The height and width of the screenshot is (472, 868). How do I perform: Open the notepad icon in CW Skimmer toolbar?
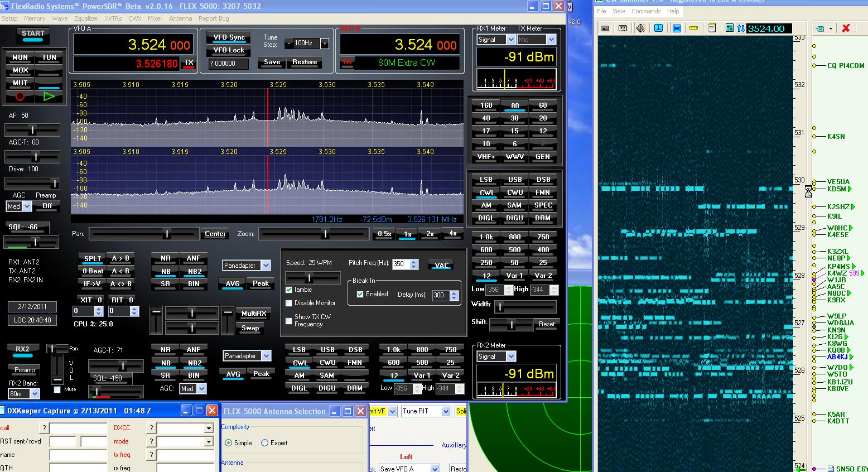coord(712,28)
